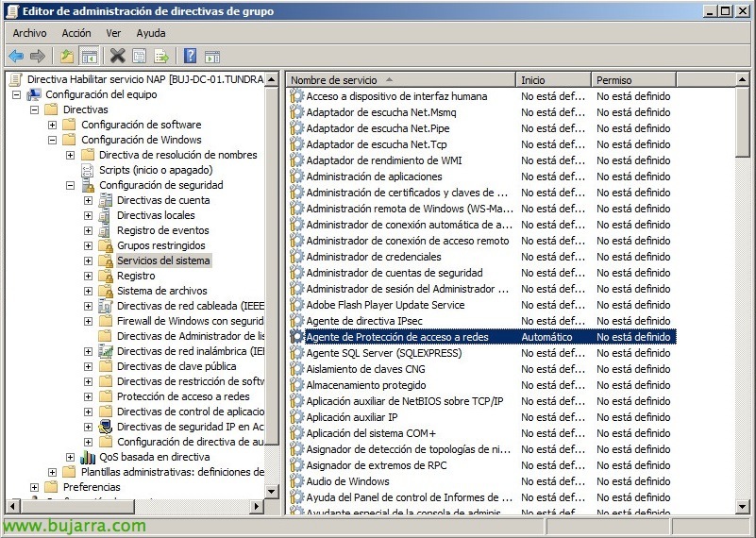Sort by Inicio column header

coord(553,80)
